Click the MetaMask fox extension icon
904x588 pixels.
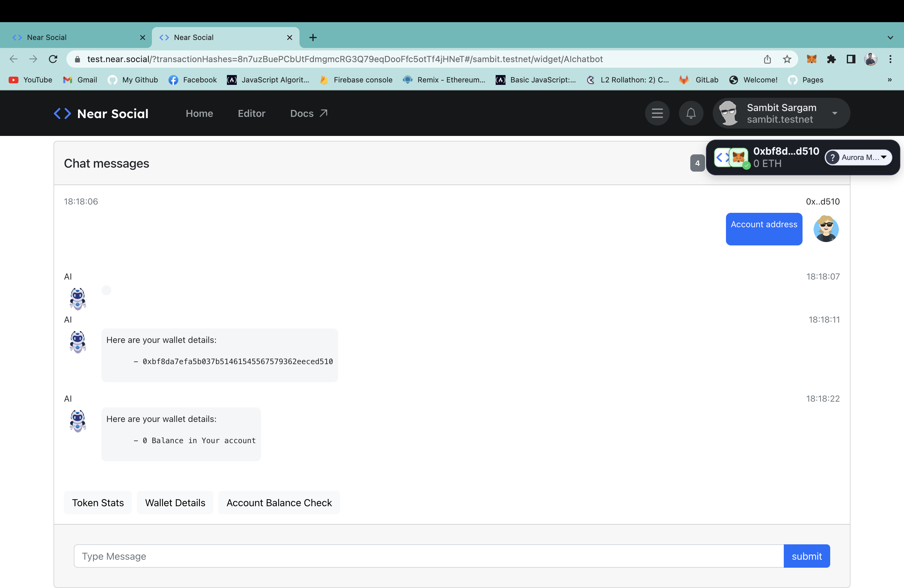[x=811, y=59]
